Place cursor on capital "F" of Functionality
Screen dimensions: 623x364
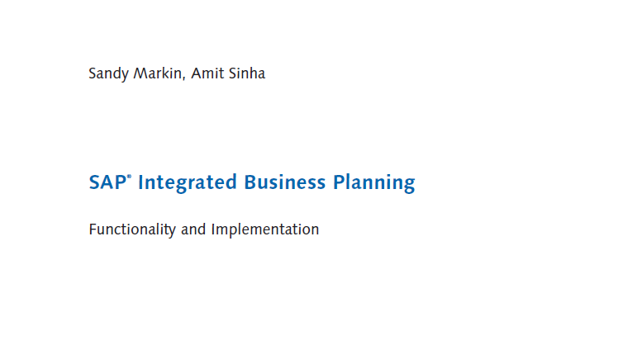[93, 229]
